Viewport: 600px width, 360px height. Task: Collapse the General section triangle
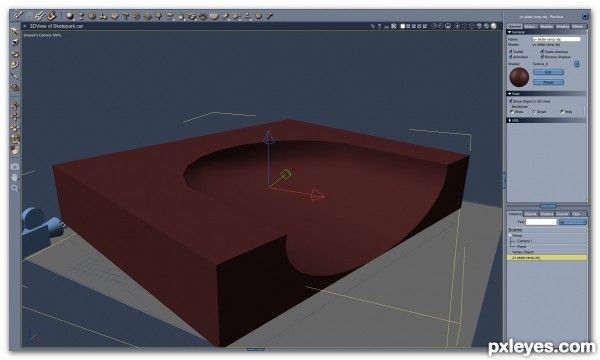click(510, 32)
